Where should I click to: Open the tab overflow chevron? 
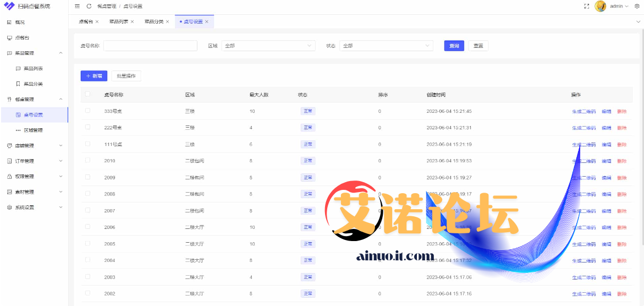pos(638,21)
